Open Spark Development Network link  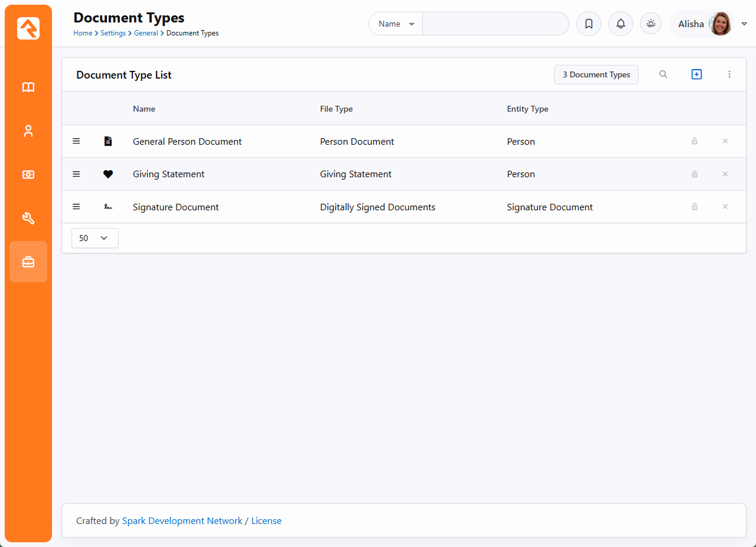182,521
